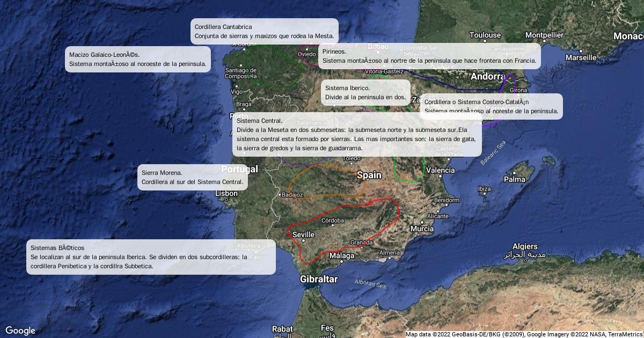Click the Fes city label
The height and width of the screenshot is (338, 644).
327,328
